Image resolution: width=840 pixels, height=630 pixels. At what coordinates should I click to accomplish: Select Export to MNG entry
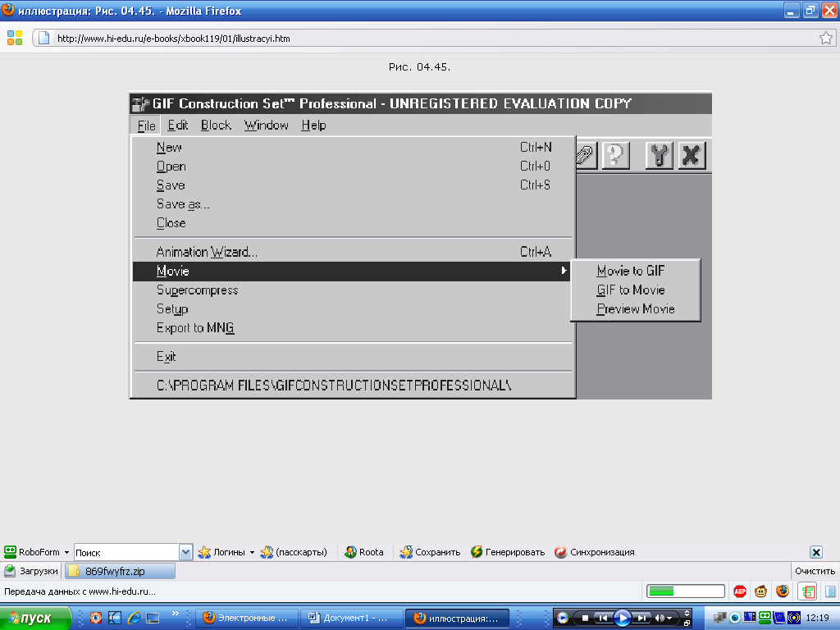pyautogui.click(x=354, y=328)
